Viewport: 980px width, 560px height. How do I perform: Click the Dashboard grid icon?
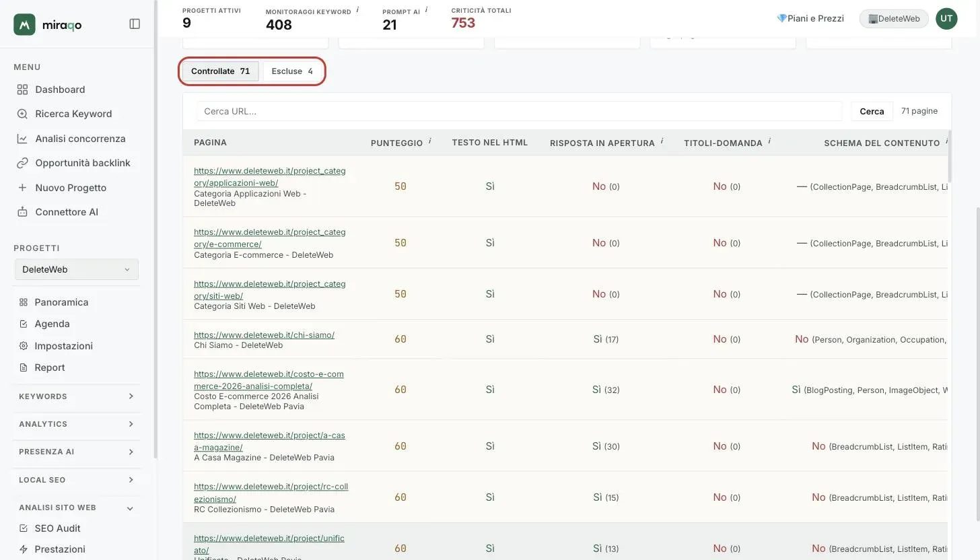point(22,90)
